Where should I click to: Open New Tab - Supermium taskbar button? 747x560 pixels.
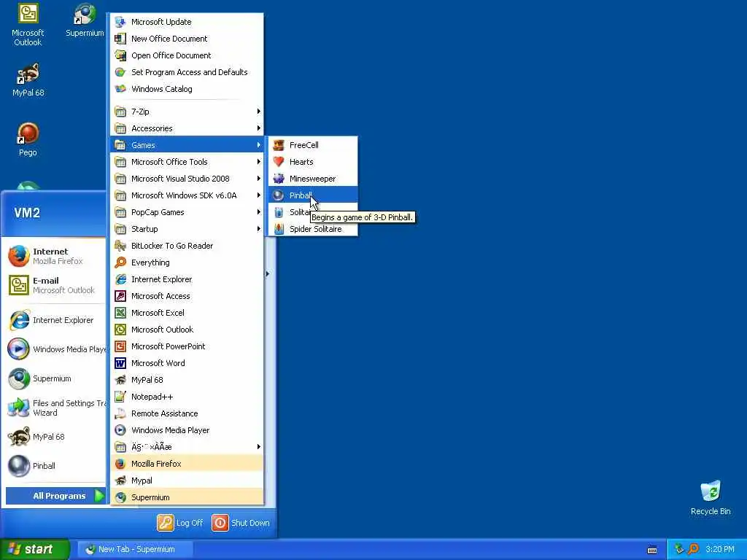click(135, 549)
